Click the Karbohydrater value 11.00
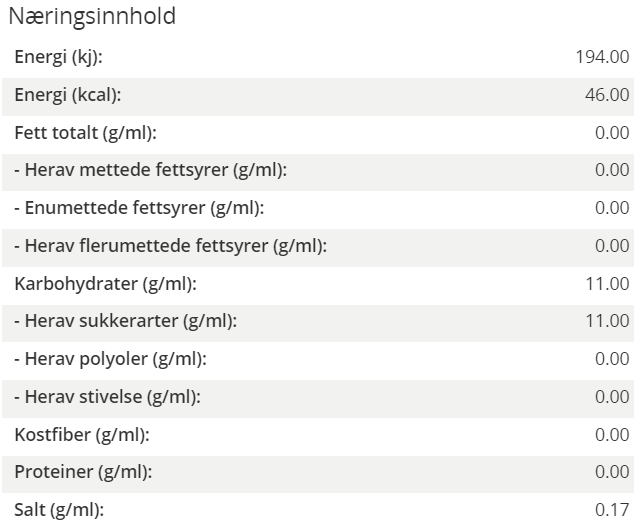Viewport: 634px width, 525px height. pos(607,284)
